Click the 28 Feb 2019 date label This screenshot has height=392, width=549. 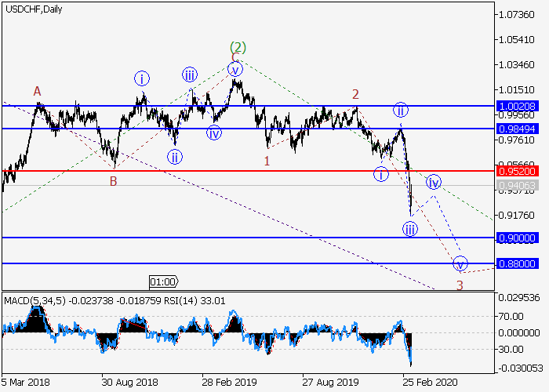(x=228, y=382)
